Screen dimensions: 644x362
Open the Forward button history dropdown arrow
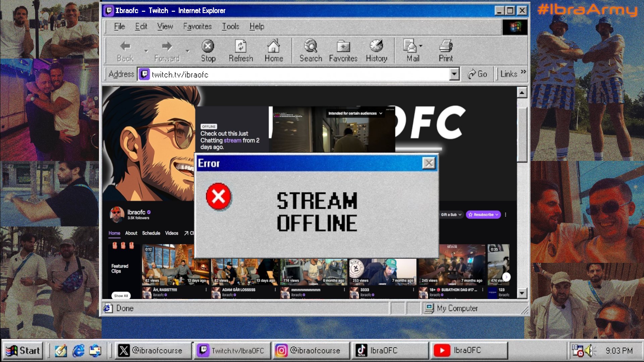pyautogui.click(x=187, y=51)
